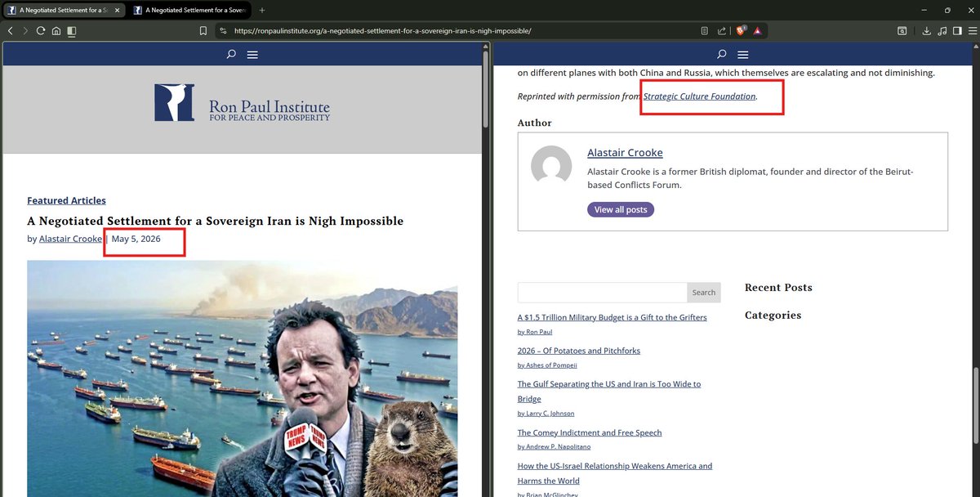
Task: Open the 'by Ashes of Pompeii' link
Action: pos(547,365)
